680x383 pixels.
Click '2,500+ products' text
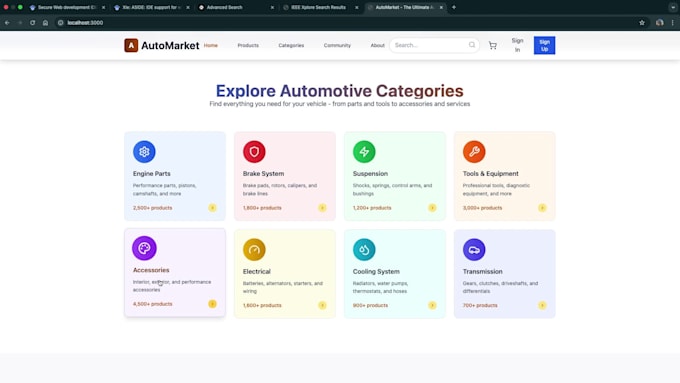(x=152, y=208)
